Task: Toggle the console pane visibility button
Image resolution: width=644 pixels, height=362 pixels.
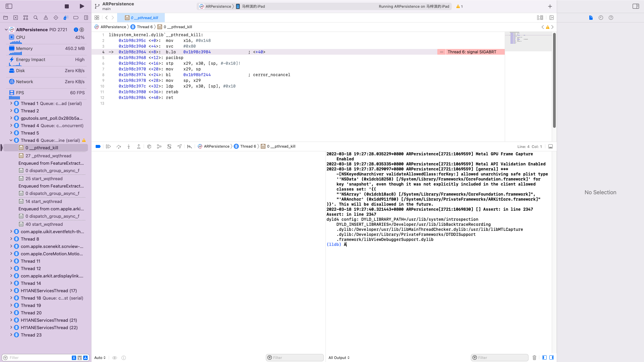Action: tap(551, 358)
